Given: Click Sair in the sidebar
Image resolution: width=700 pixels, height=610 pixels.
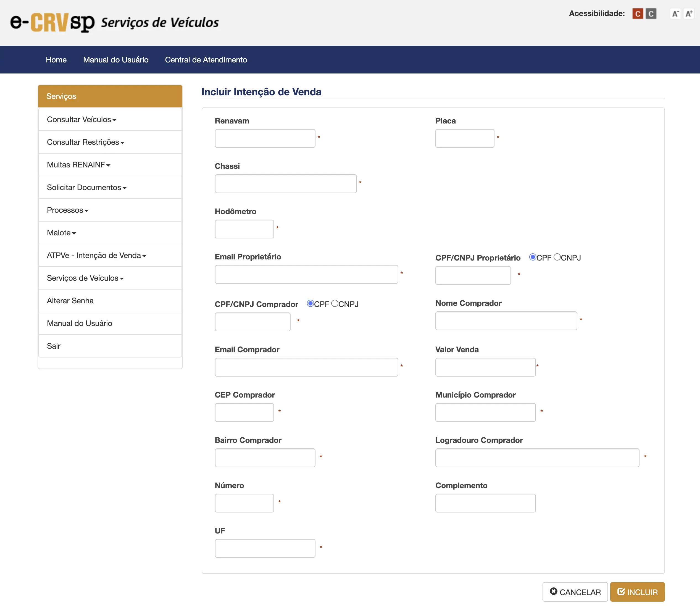Looking at the screenshot, I should [54, 346].
